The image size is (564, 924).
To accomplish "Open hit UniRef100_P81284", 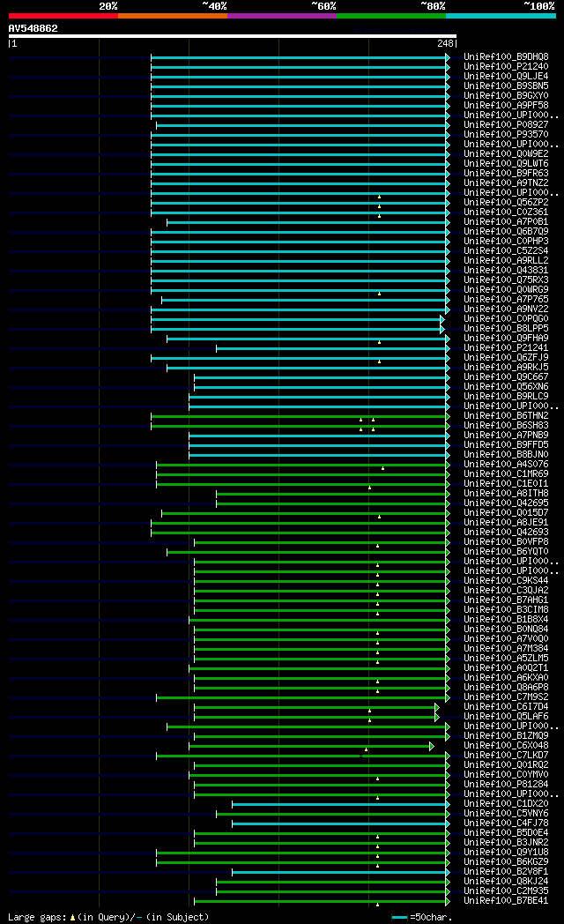I will pos(506,785).
